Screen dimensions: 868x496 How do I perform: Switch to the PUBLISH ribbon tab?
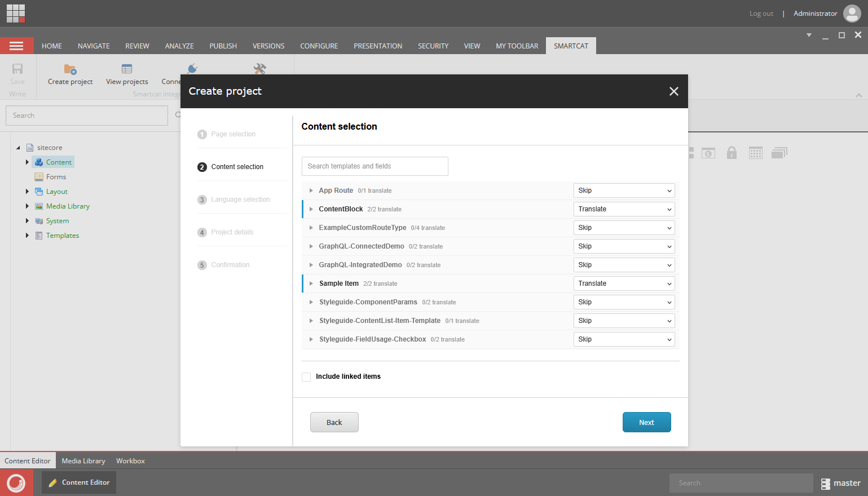point(223,46)
